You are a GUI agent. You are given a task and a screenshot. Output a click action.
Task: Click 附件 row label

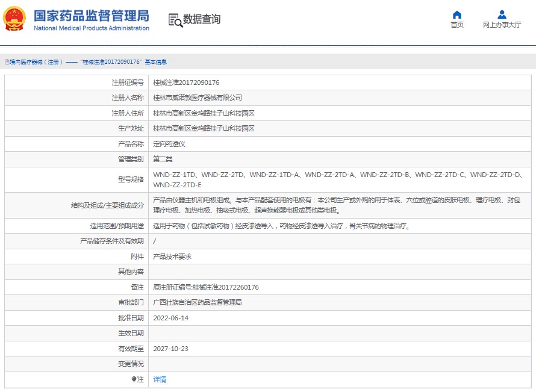click(x=137, y=257)
